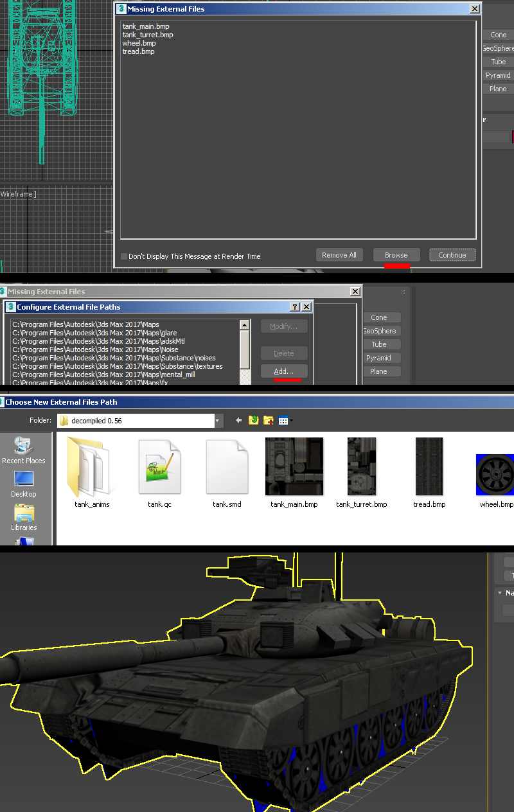Viewport: 514px width, 812px height.
Task: Click the Add... button for file paths
Action: 284,371
